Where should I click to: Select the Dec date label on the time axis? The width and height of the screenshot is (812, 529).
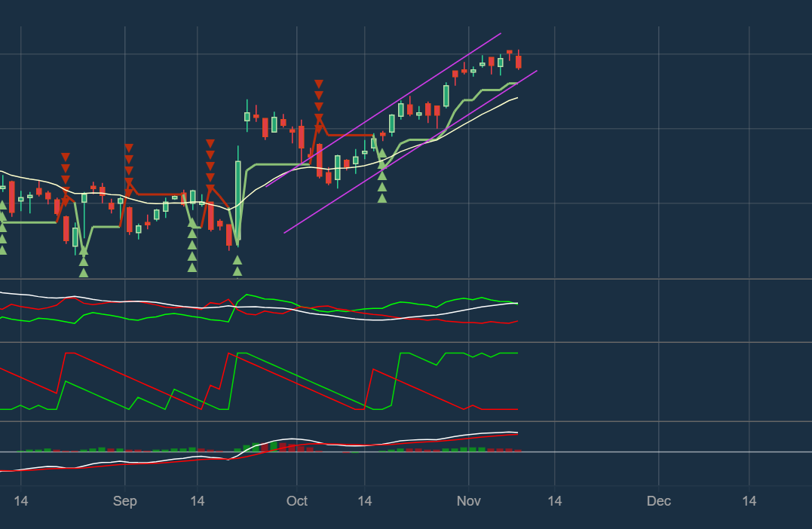[x=659, y=502]
